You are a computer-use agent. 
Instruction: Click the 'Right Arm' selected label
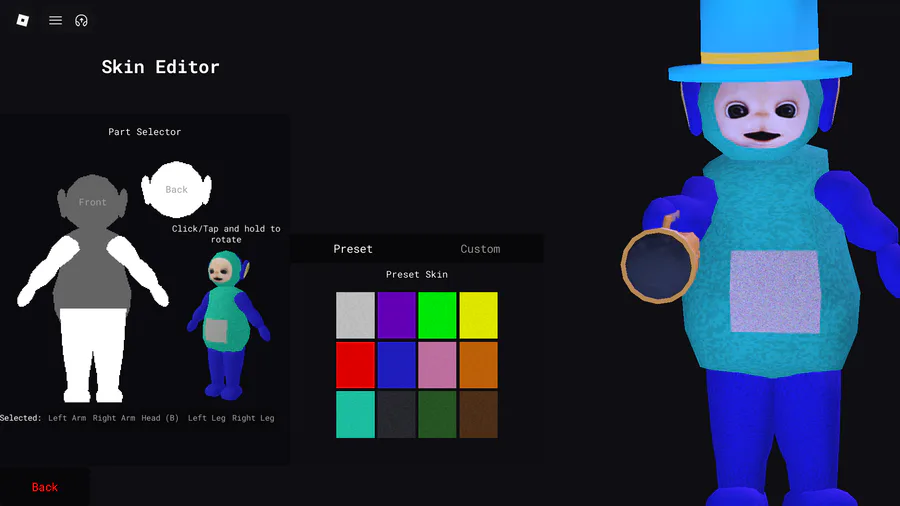point(114,418)
